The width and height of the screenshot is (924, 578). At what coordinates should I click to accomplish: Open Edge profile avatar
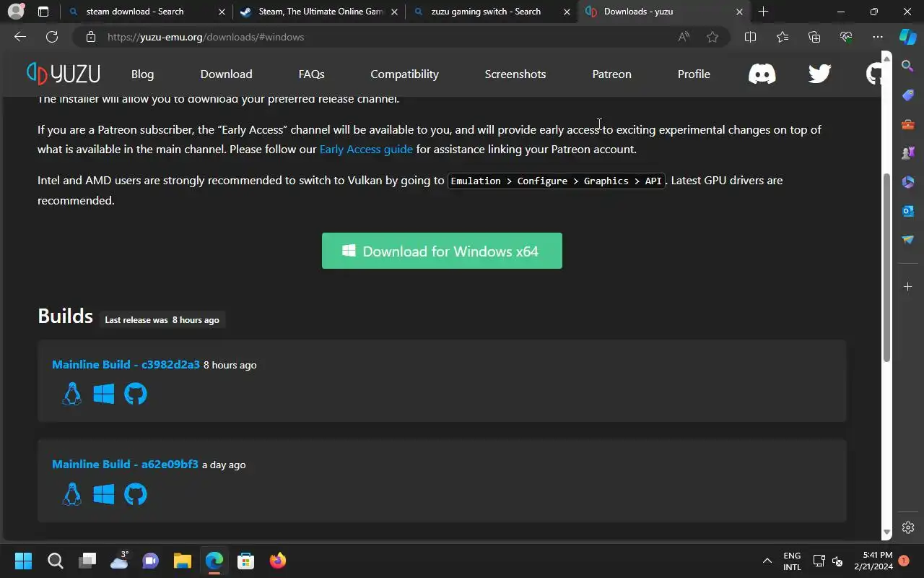[15, 12]
